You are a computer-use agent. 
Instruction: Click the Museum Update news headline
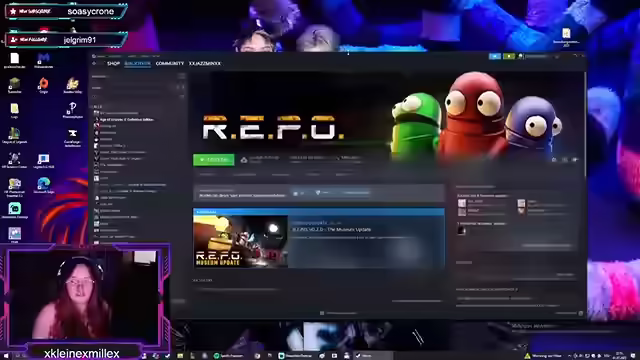(331, 229)
